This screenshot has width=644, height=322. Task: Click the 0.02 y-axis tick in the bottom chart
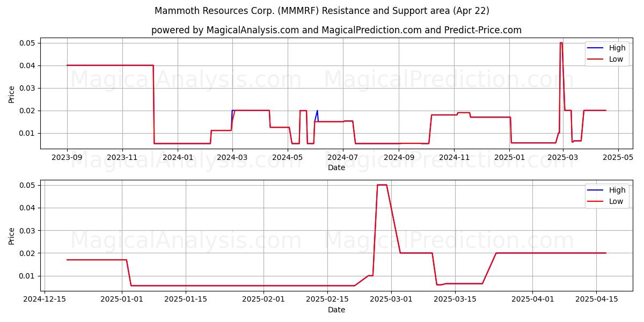pyautogui.click(x=27, y=253)
